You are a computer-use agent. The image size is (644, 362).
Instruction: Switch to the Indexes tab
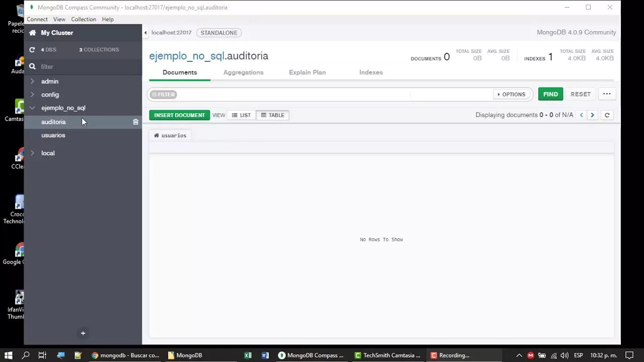371,72
